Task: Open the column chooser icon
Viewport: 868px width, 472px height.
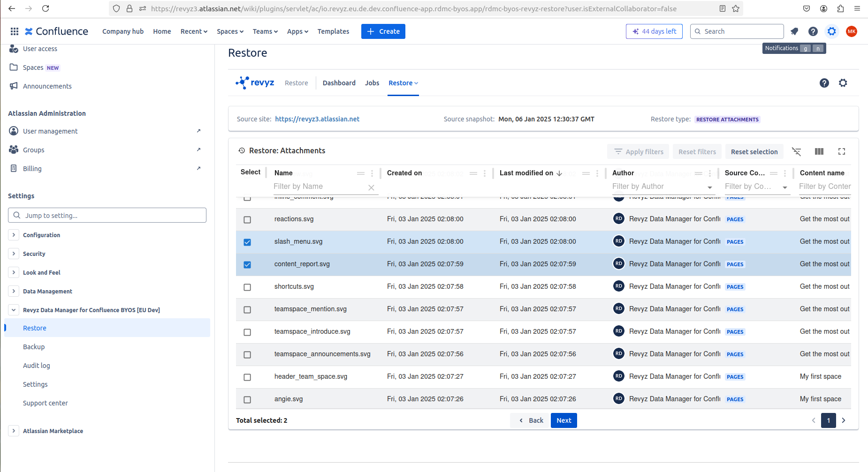Action: coord(819,151)
